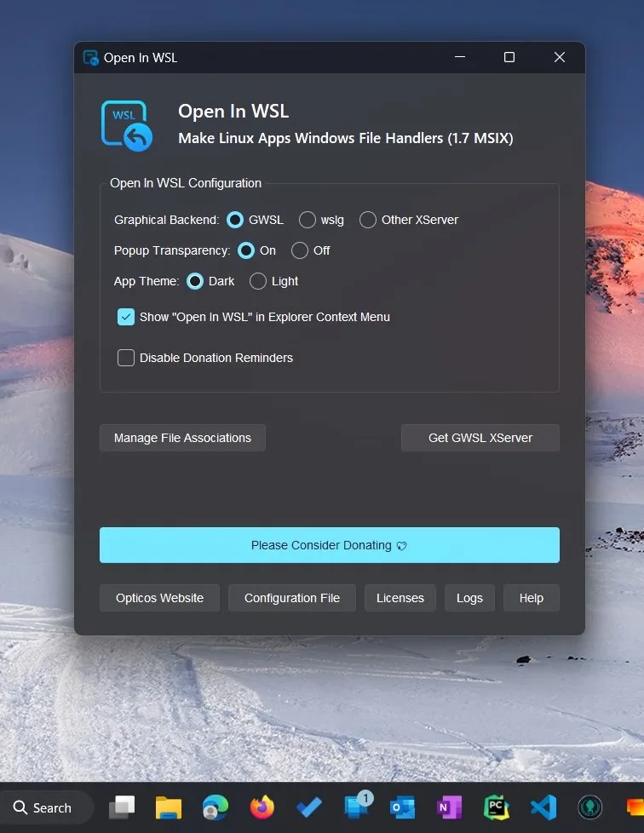The height and width of the screenshot is (833, 644).
Task: Open File Explorer from taskbar
Action: pyautogui.click(x=169, y=807)
